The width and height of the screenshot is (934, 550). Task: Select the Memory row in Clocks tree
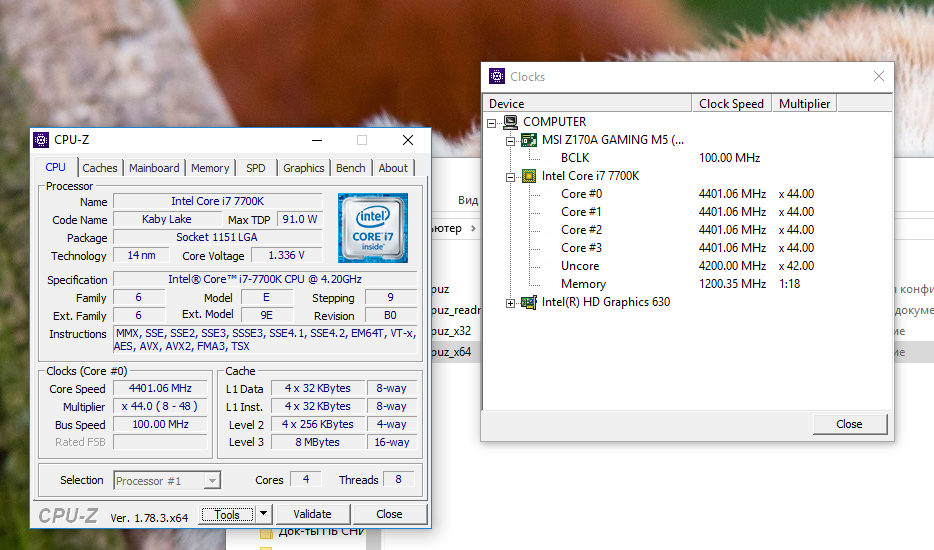[583, 284]
